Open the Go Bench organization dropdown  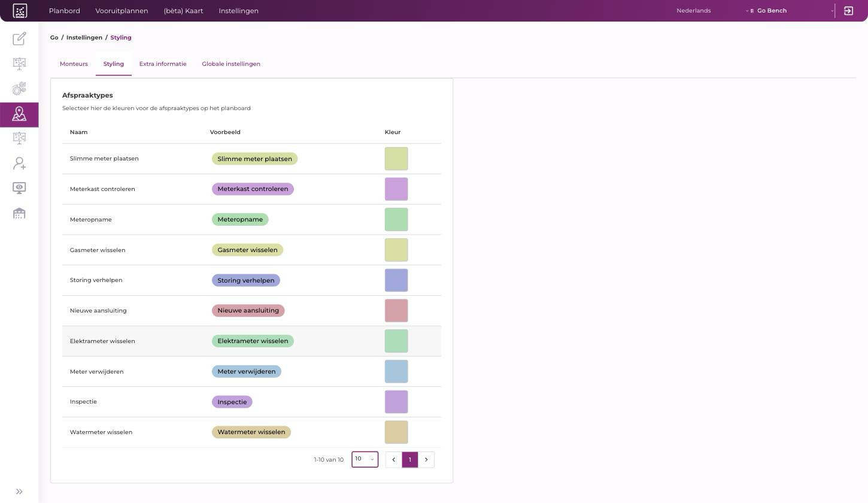(x=793, y=11)
